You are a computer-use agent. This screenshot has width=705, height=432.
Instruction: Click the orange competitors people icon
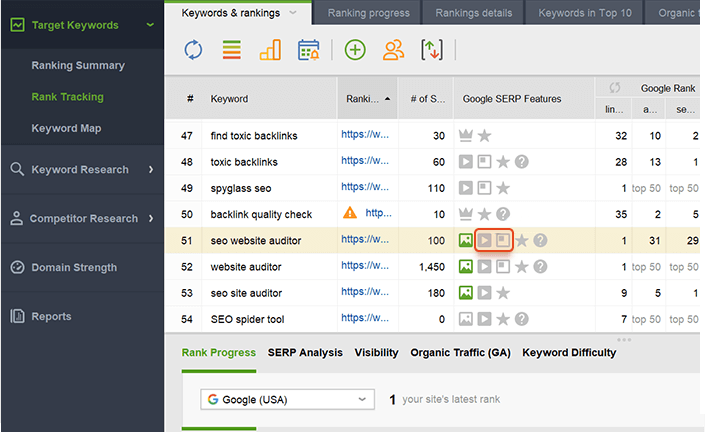coord(393,49)
